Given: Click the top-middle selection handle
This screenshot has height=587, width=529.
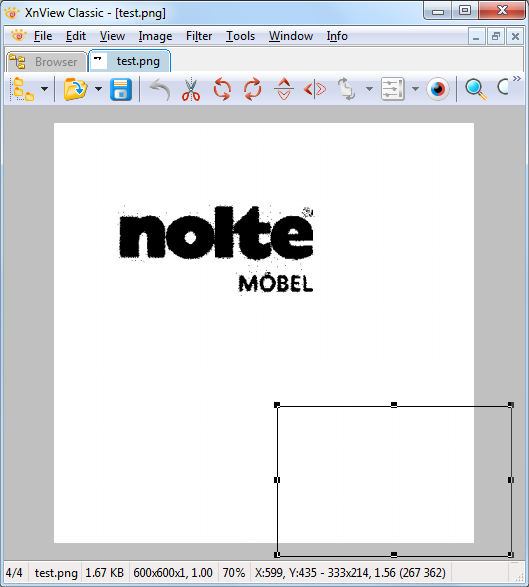Looking at the screenshot, I should 394,405.
